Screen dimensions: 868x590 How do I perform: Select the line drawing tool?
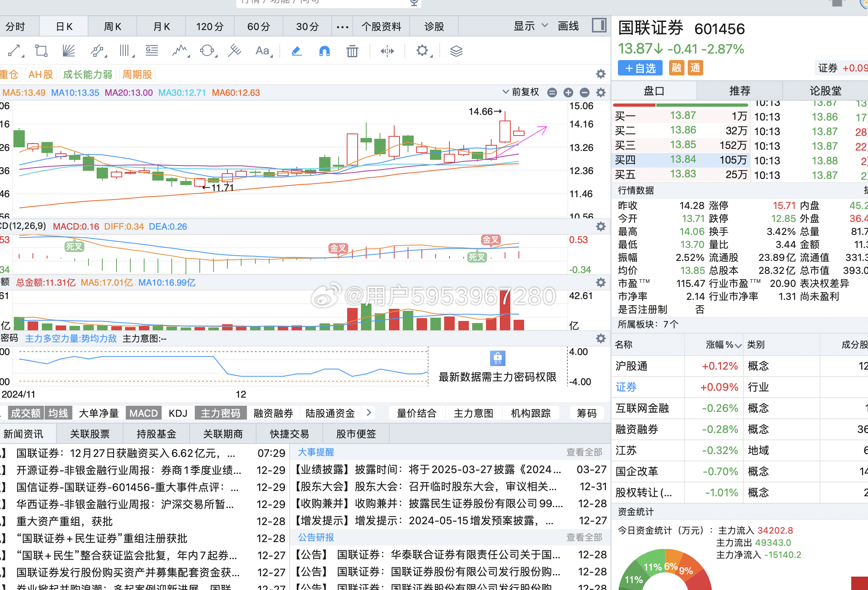pyautogui.click(x=15, y=51)
